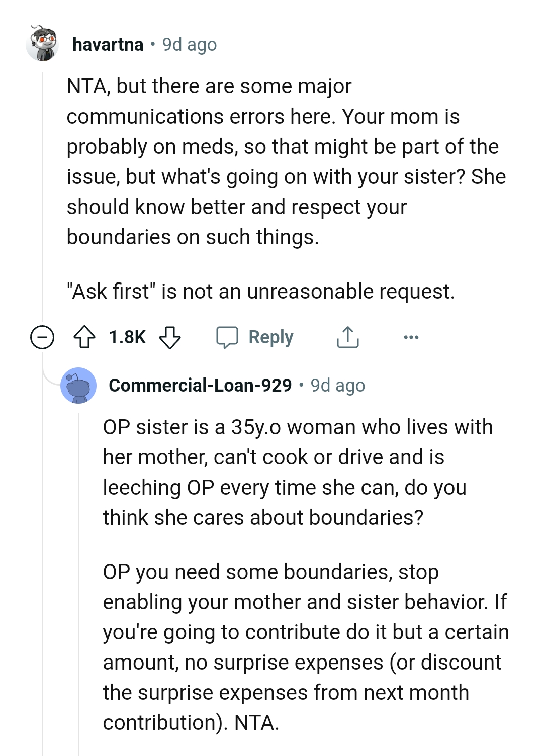Open the overflow menu on havartna's comment
This screenshot has height=756, width=543.
coord(410,338)
